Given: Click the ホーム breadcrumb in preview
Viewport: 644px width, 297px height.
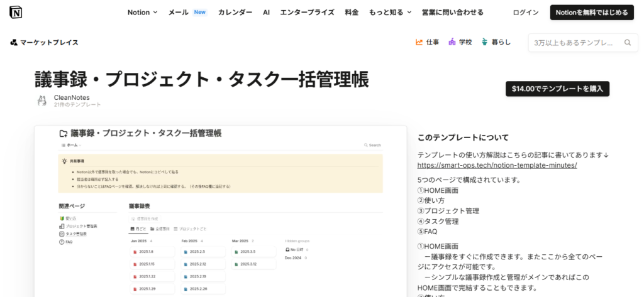Looking at the screenshot, I should 70,145.
